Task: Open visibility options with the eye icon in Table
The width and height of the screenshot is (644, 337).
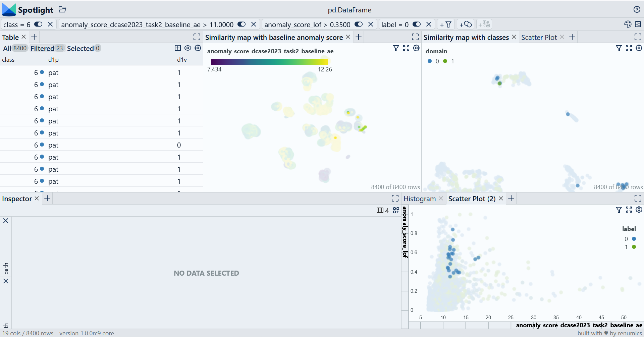Action: pos(187,48)
